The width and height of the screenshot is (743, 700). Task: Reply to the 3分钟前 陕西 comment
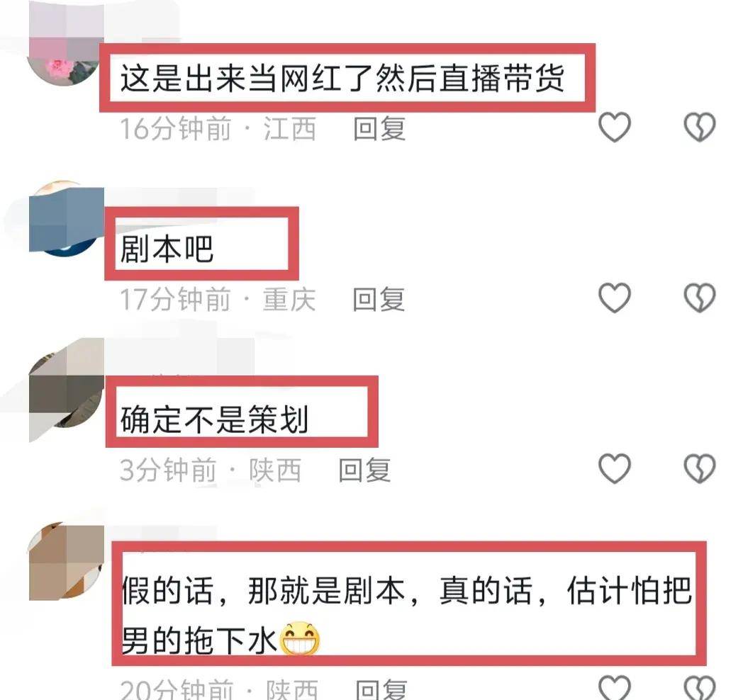[364, 470]
